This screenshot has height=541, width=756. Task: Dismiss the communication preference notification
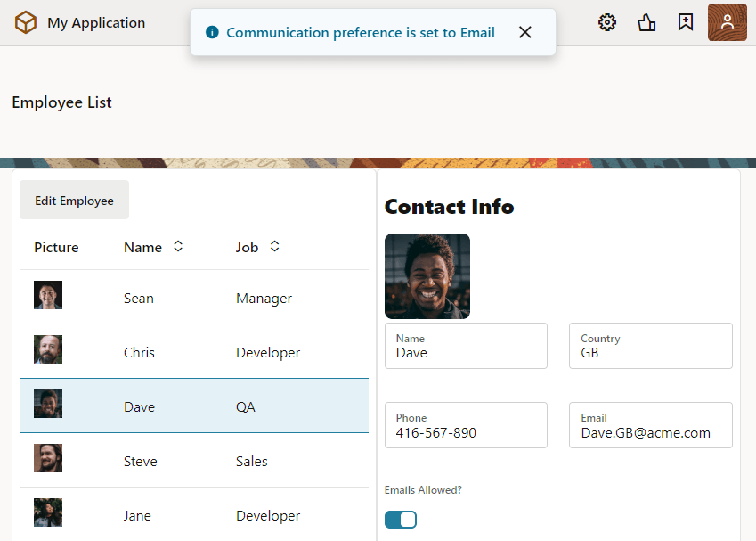525,31
